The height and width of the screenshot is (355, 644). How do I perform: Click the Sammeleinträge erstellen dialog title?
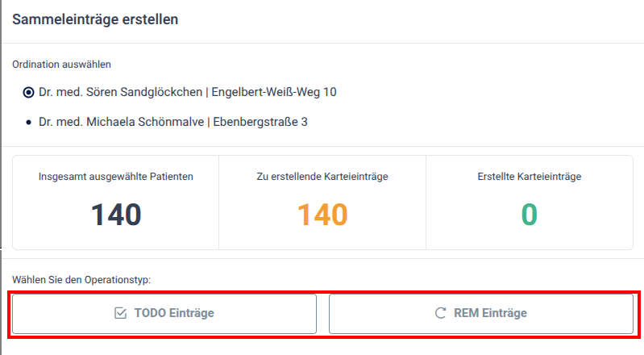tap(95, 19)
